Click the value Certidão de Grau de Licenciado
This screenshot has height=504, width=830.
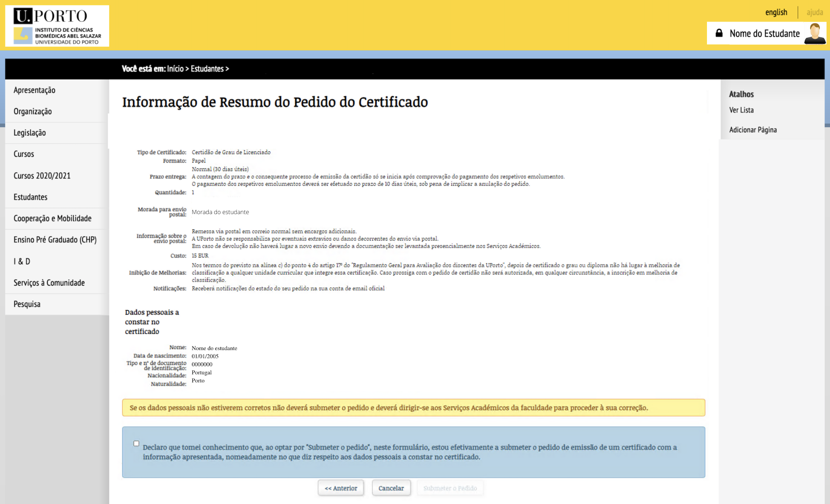[231, 152]
